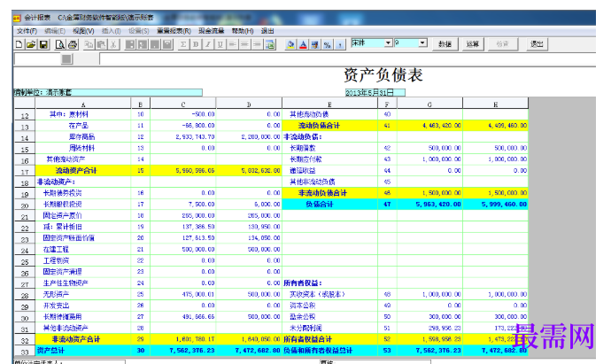This screenshot has height=364, width=611.
Task: Click the comma separator format icon
Action: [x=340, y=44]
